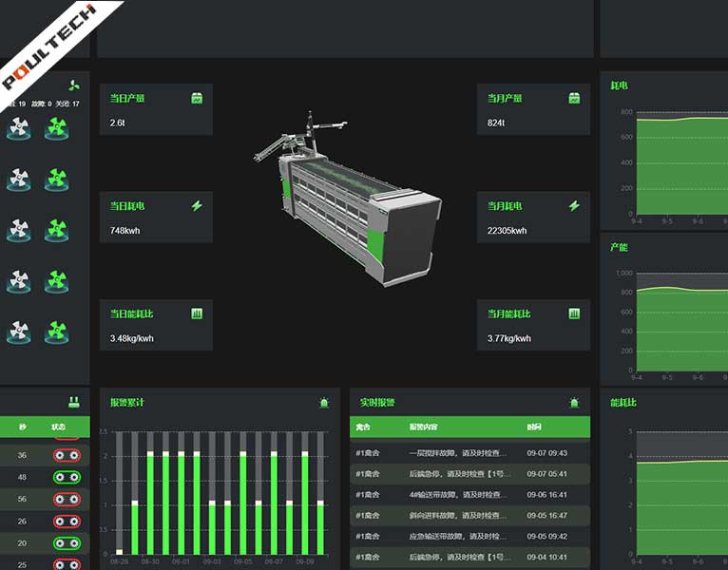Click the lightning bolt icon in the 当月耗电 card
Image resolution: width=728 pixels, height=570 pixels.
[574, 205]
